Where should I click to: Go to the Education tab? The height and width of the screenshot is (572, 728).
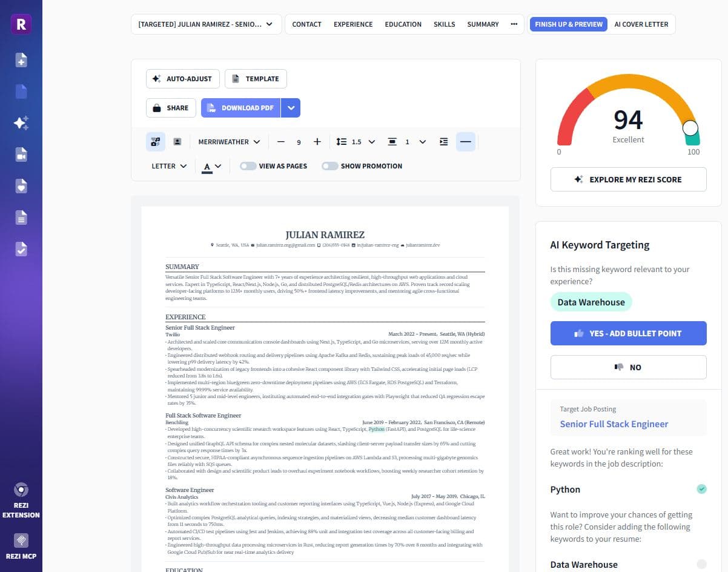pyautogui.click(x=403, y=24)
